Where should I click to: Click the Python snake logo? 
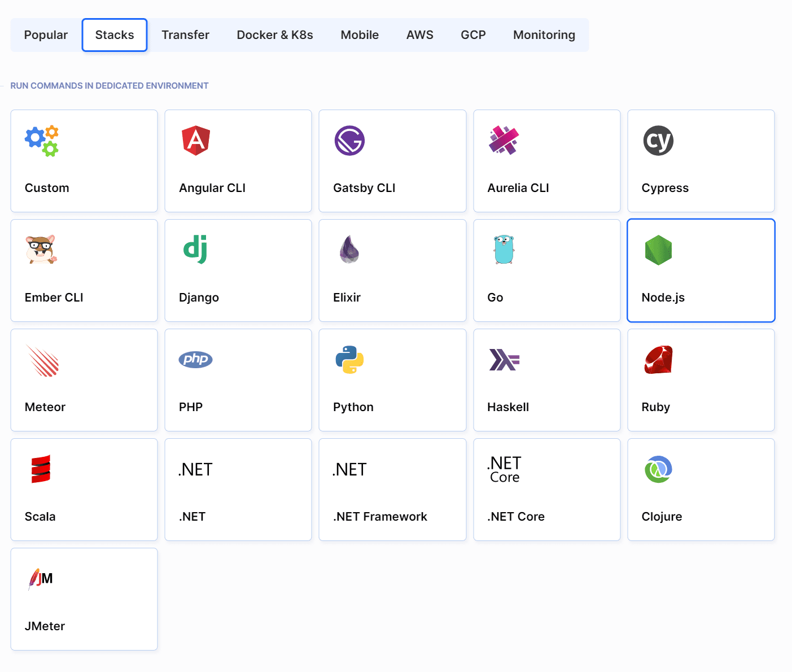click(x=349, y=360)
